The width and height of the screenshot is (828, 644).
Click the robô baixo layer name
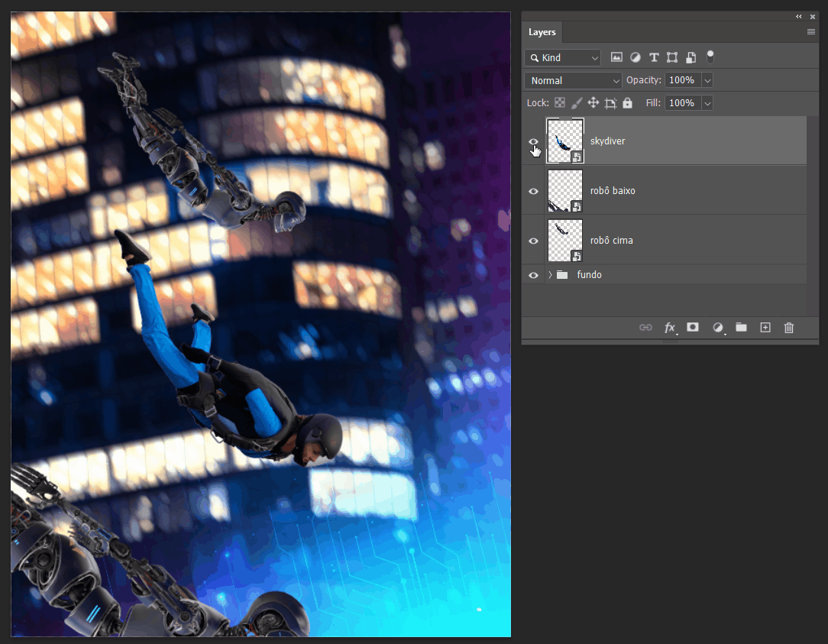coord(613,191)
